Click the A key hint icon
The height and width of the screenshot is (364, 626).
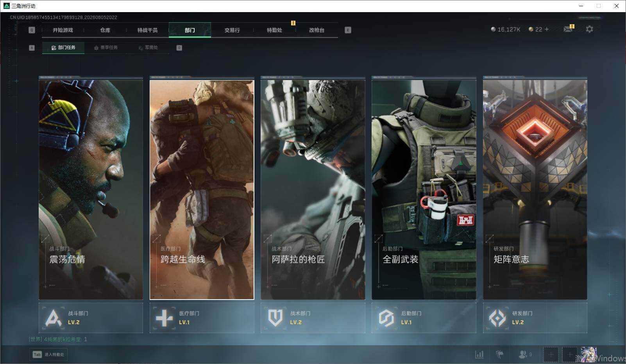click(x=32, y=48)
